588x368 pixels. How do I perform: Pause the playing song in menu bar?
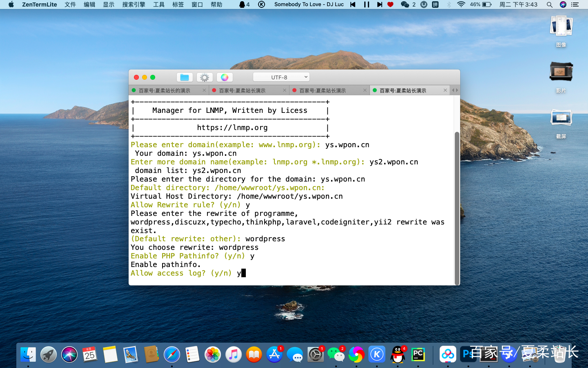pos(367,4)
